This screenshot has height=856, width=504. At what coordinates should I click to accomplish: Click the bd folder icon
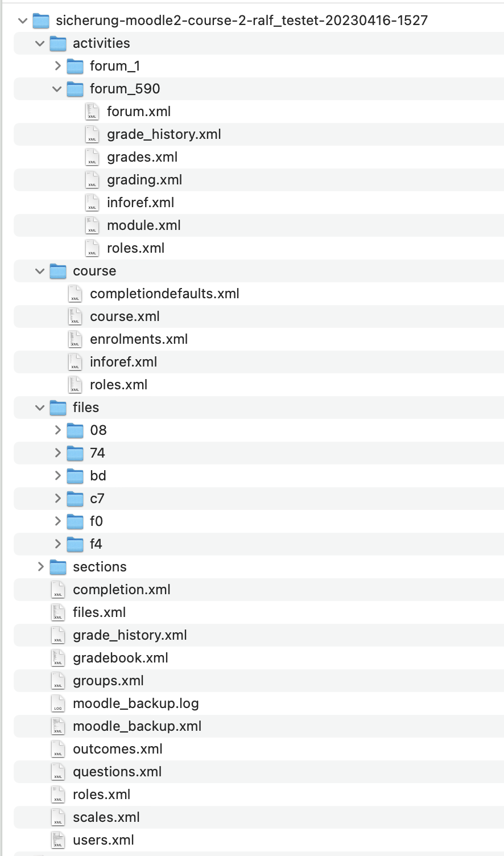[75, 476]
